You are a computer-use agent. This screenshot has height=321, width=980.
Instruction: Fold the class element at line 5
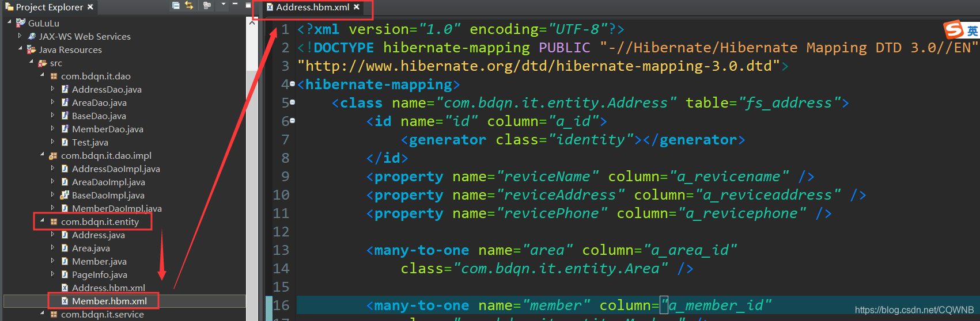pos(293,102)
